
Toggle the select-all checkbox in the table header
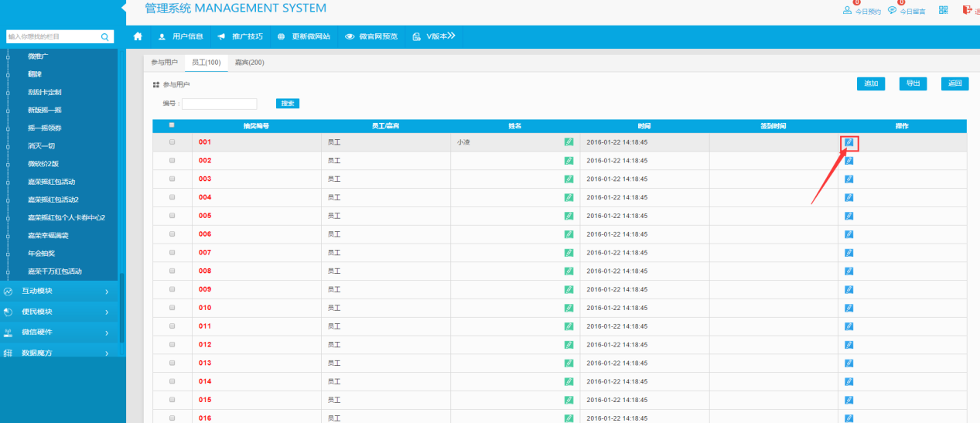(x=172, y=125)
